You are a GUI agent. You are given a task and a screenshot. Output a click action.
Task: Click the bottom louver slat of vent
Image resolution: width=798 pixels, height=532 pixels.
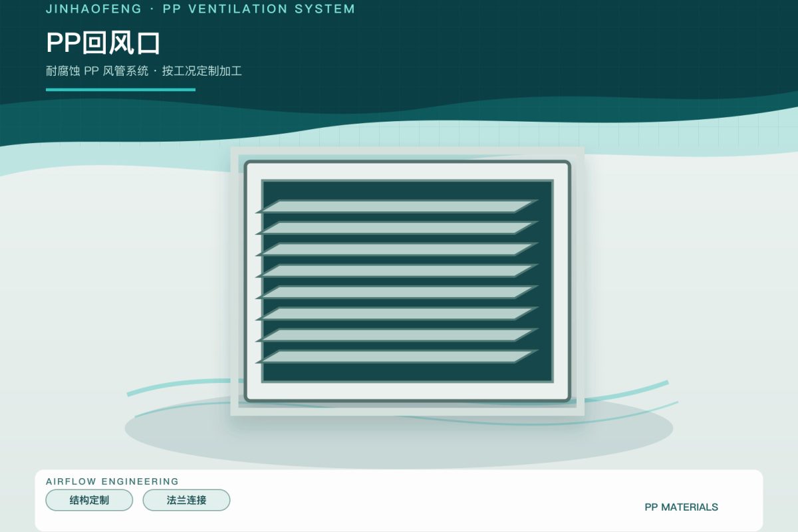click(x=397, y=356)
